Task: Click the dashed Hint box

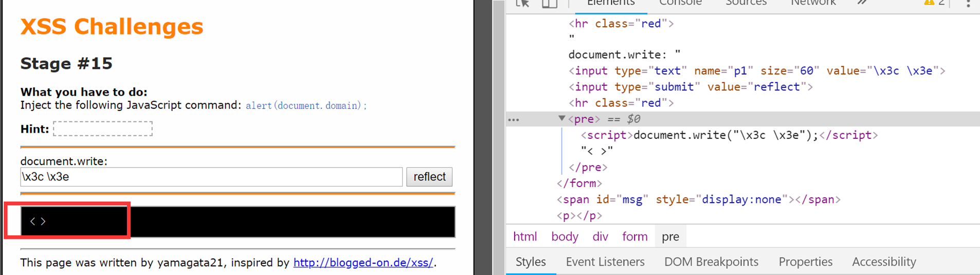Action: coord(103,129)
